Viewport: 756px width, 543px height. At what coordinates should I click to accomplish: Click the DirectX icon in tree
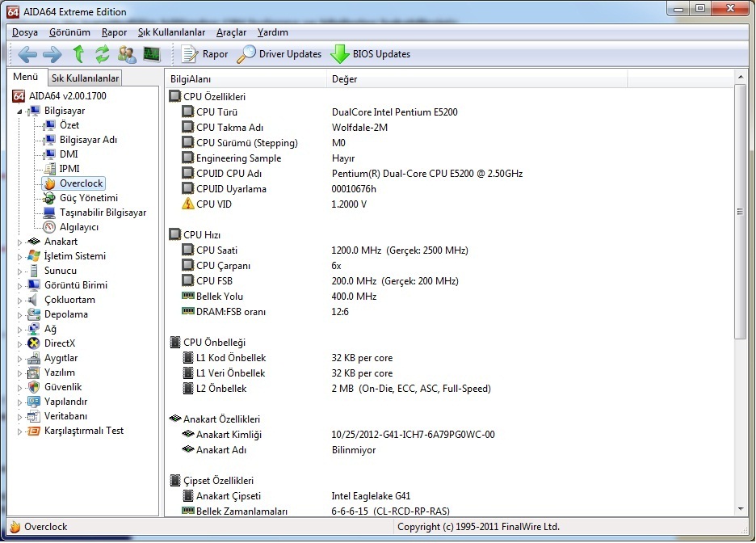point(34,343)
